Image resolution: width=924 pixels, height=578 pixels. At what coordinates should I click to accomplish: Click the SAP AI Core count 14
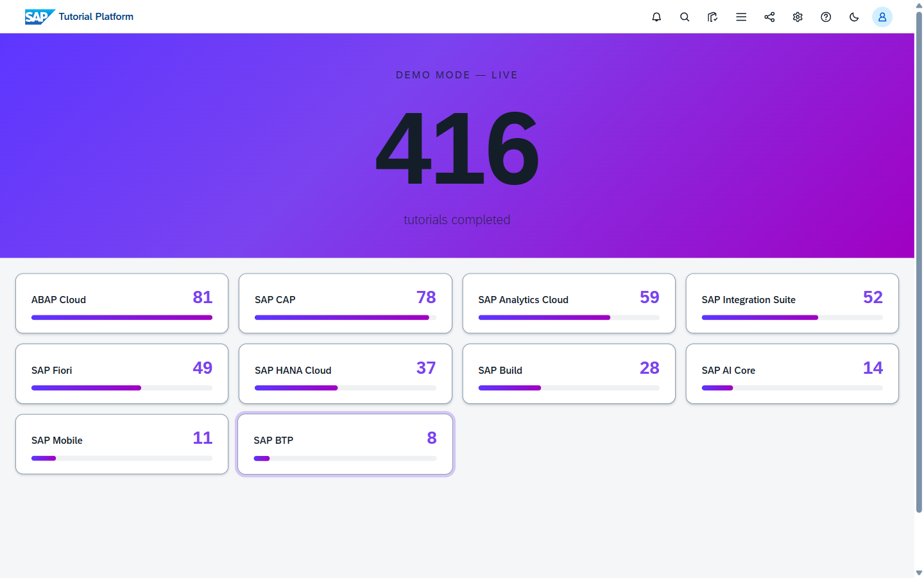[873, 368]
